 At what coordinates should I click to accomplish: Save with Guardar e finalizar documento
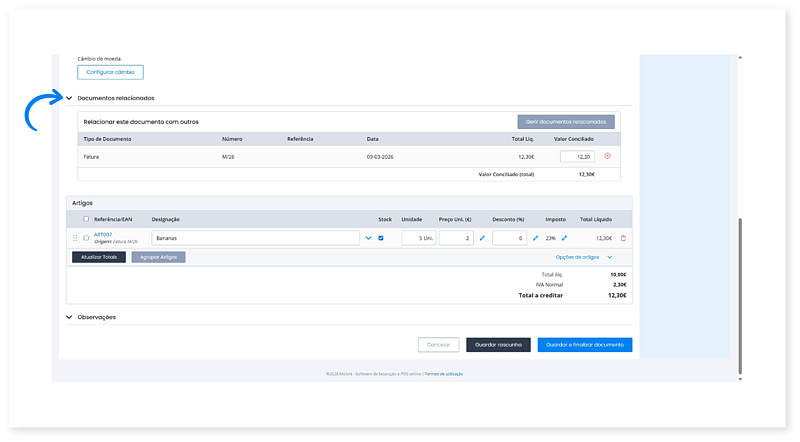pyautogui.click(x=584, y=344)
